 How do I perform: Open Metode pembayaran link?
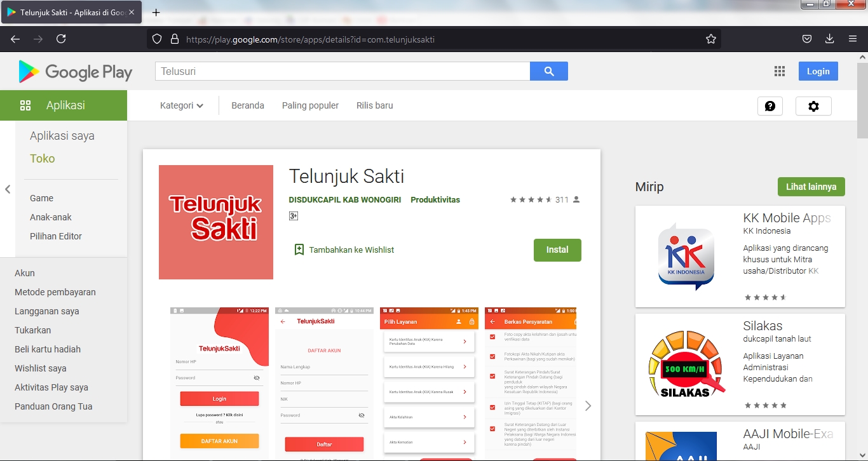[x=55, y=292]
